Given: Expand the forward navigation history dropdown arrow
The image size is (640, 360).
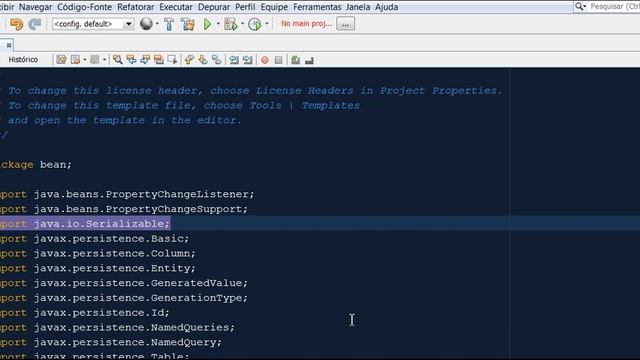Looking at the screenshot, I should (x=104, y=60).
